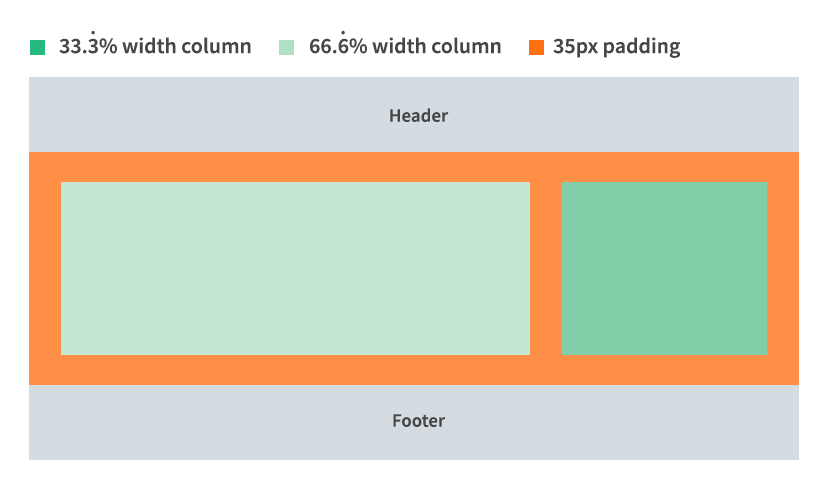Click the recurring dot above 66.6%

[x=343, y=33]
